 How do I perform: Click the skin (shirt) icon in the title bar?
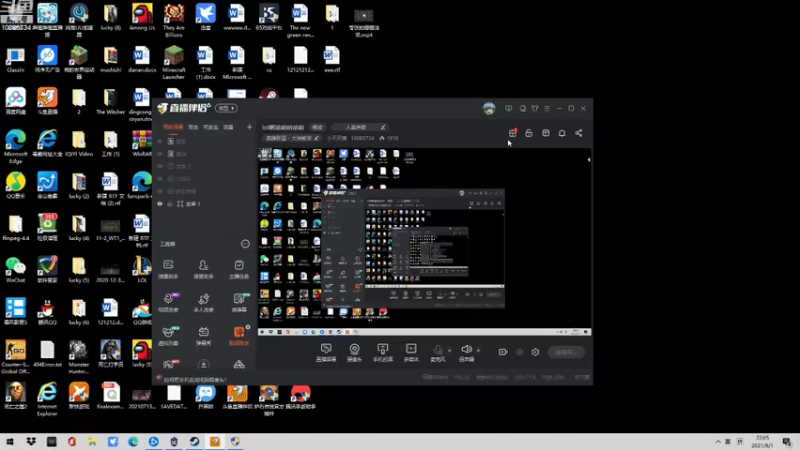pyautogui.click(x=535, y=108)
